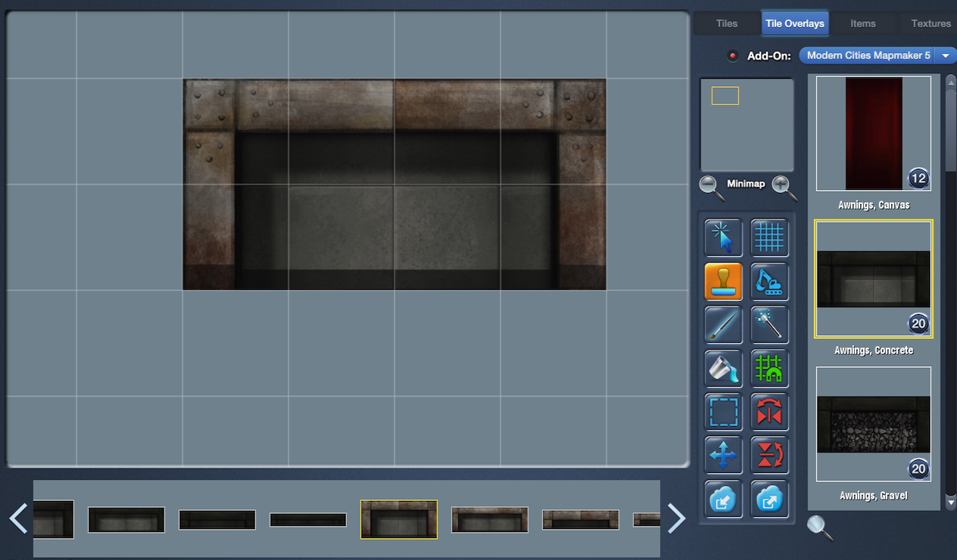Select the pointer selection tool
Screen dimensions: 957x560
pos(723,238)
